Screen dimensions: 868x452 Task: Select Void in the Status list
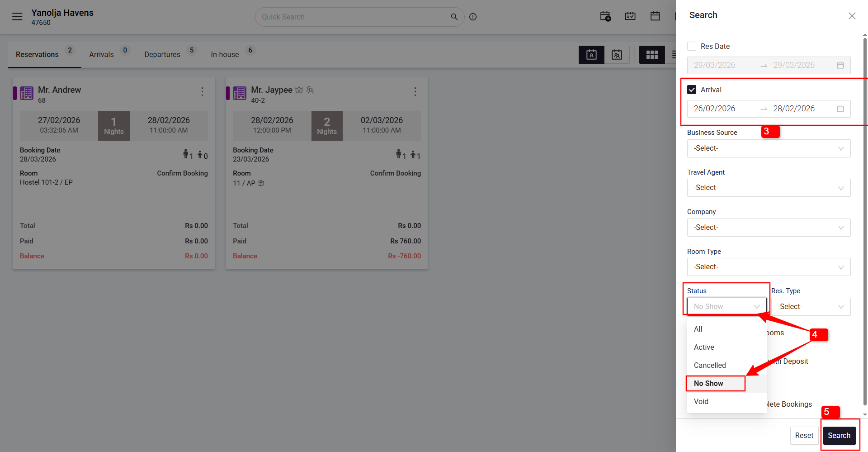point(727,402)
